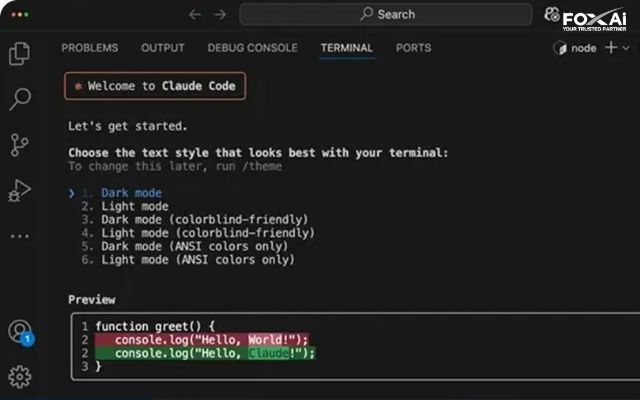Select Light mode theme option

tap(135, 206)
